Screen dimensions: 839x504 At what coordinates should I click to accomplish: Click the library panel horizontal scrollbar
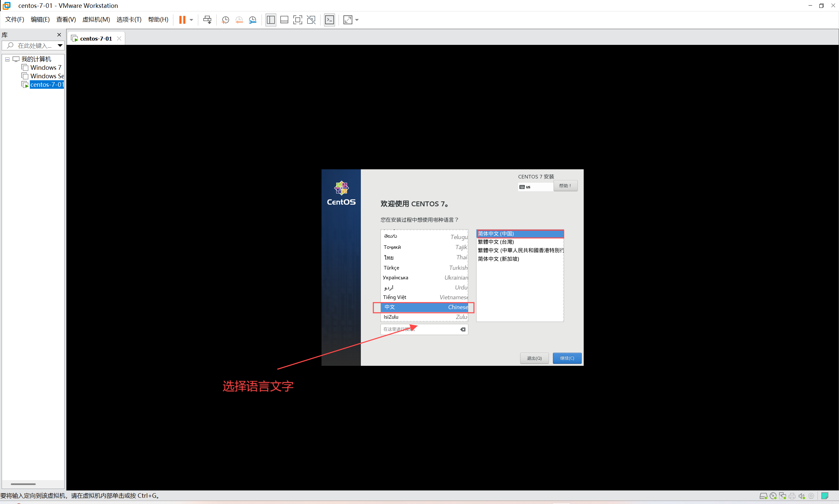[23, 484]
